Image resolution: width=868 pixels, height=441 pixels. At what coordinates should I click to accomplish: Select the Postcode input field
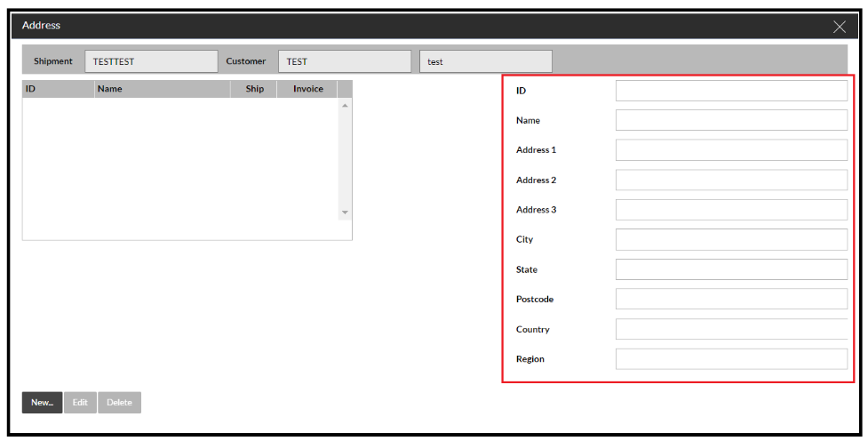(x=730, y=300)
